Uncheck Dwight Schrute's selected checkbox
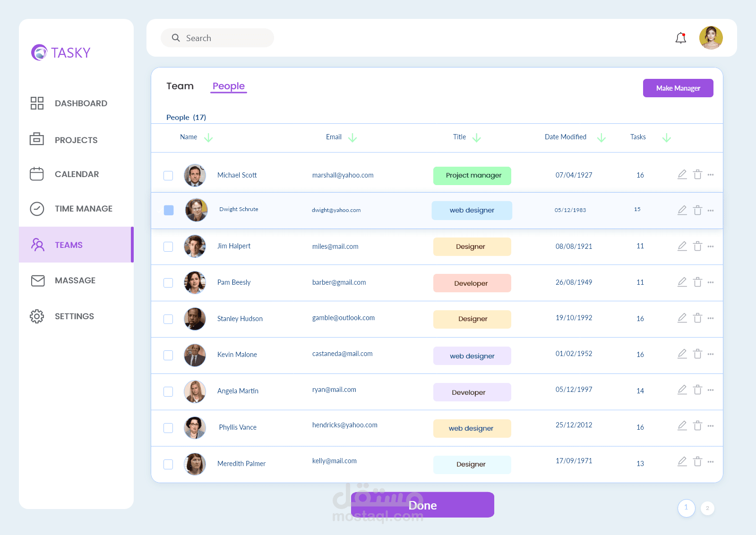The width and height of the screenshot is (756, 535). click(x=169, y=210)
